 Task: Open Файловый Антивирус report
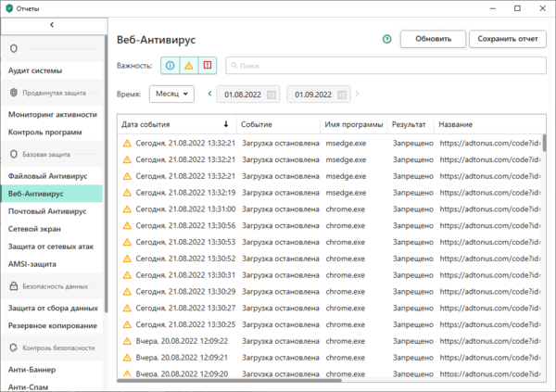47,175
